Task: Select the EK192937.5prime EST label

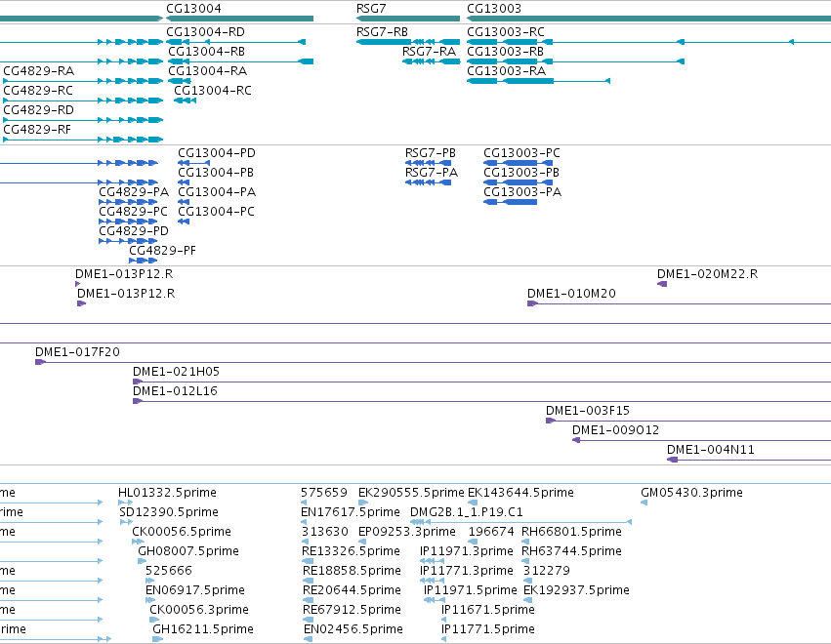Action: (576, 590)
